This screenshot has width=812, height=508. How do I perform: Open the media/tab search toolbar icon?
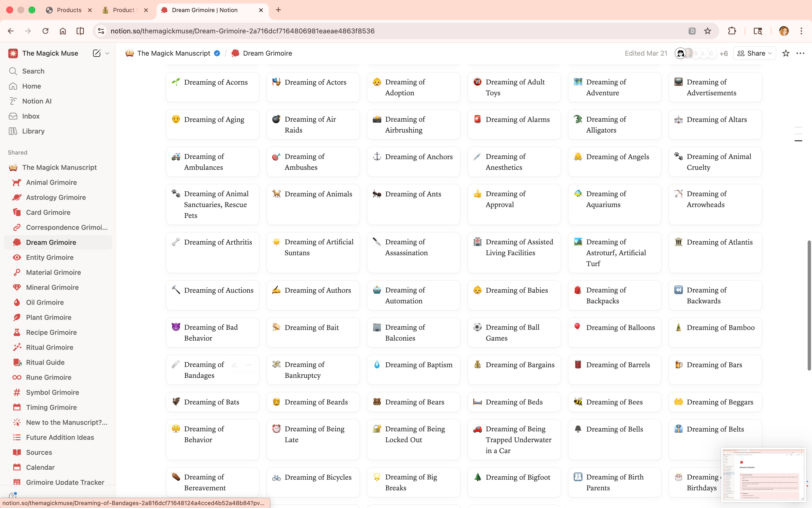(758, 31)
